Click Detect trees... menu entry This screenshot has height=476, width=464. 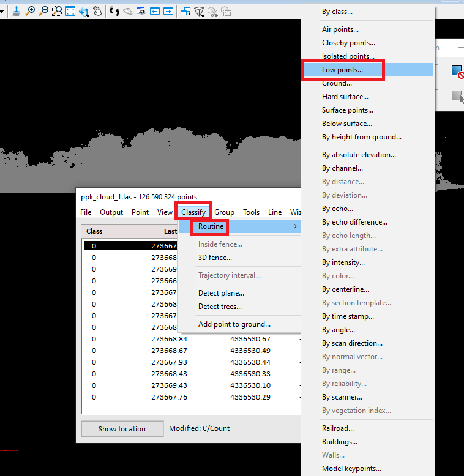(x=220, y=307)
